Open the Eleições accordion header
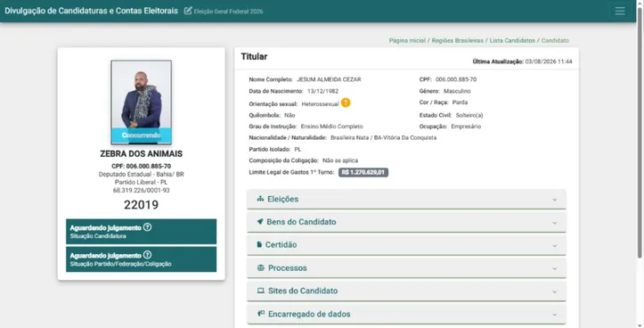 (x=406, y=200)
